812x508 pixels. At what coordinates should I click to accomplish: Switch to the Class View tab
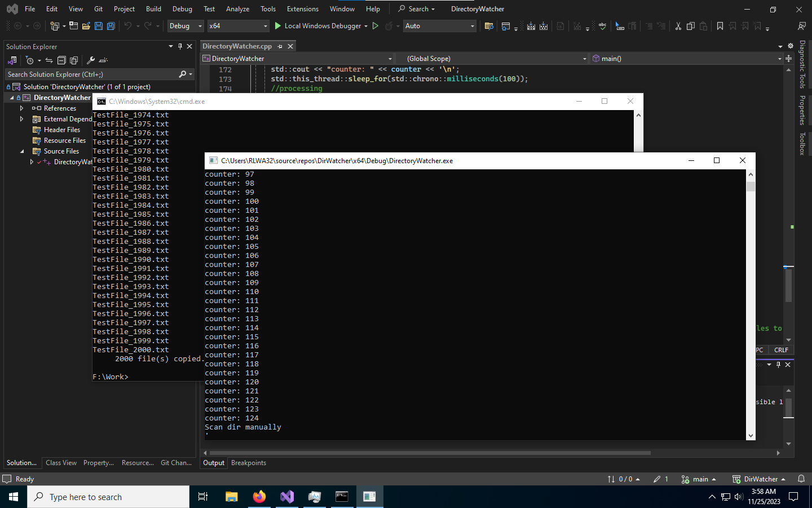point(61,463)
